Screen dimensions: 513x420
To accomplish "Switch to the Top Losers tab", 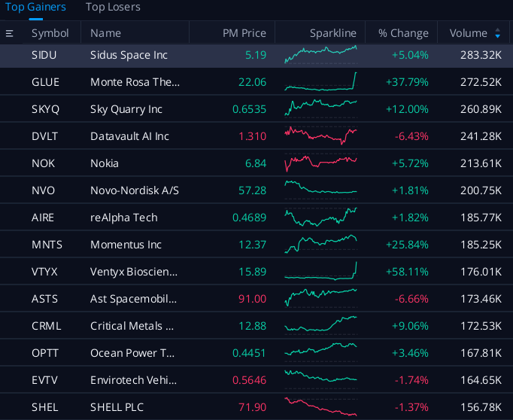I will [x=113, y=7].
